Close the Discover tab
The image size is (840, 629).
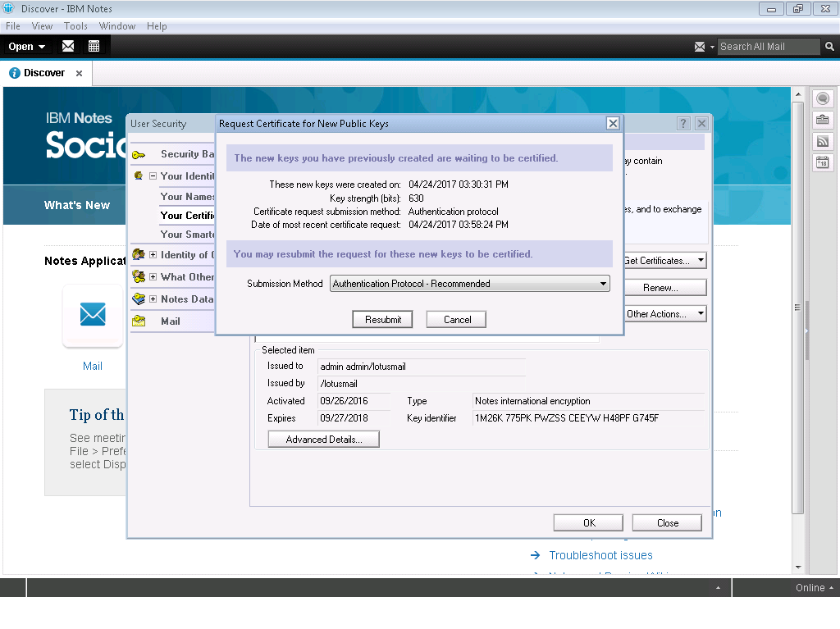(79, 74)
